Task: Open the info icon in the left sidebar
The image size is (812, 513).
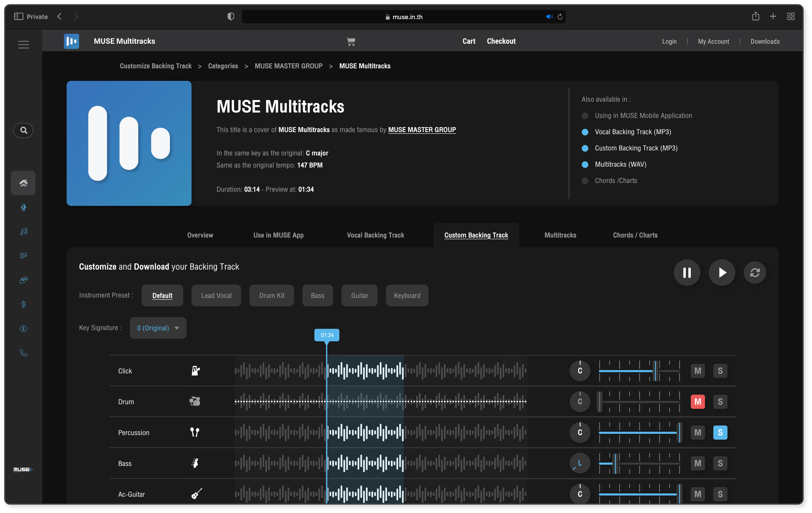Action: (23, 329)
